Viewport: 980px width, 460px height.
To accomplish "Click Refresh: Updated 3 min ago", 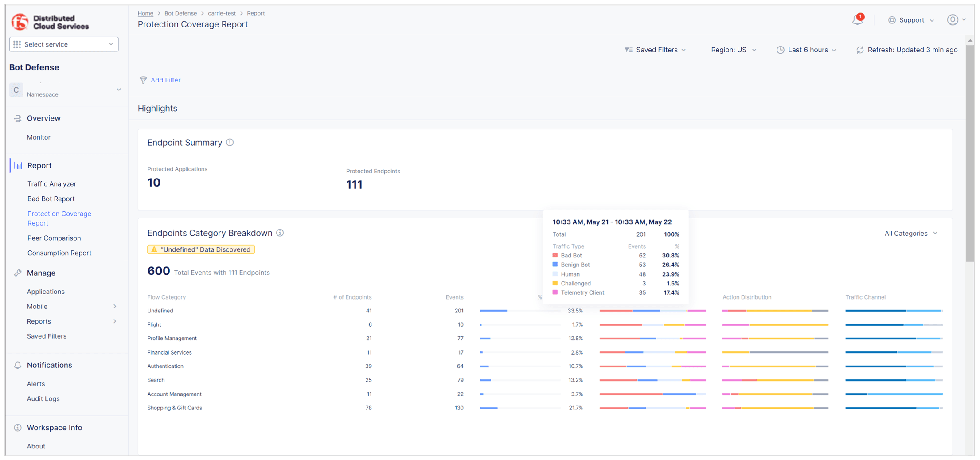I will (x=907, y=50).
